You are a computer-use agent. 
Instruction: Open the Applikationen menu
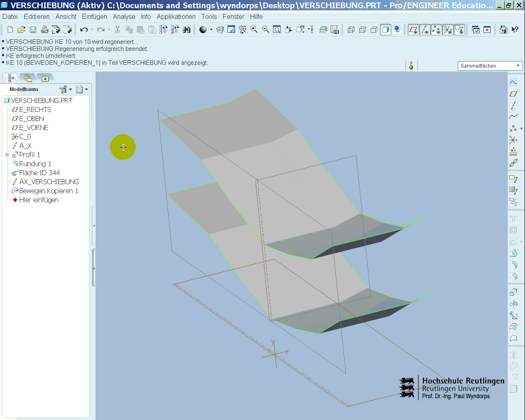[176, 16]
